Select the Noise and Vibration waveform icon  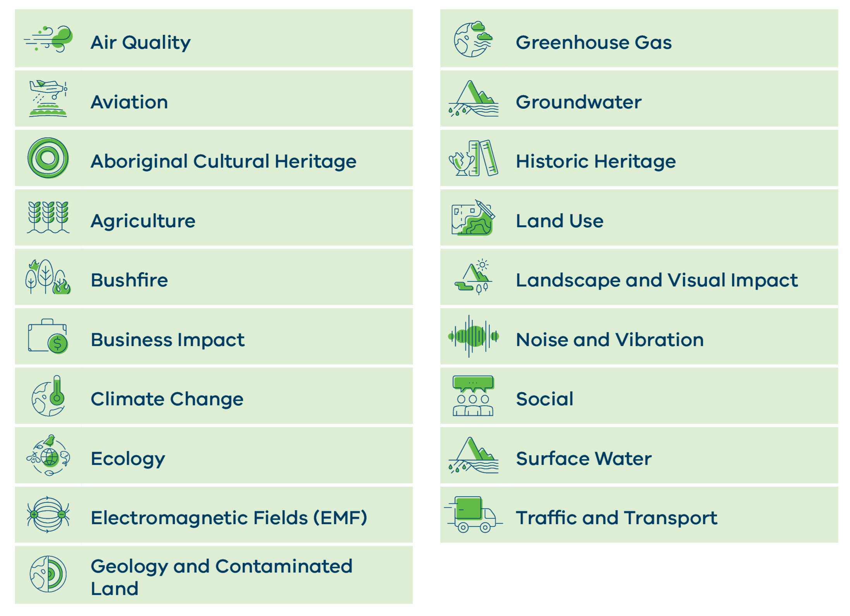[x=473, y=336]
